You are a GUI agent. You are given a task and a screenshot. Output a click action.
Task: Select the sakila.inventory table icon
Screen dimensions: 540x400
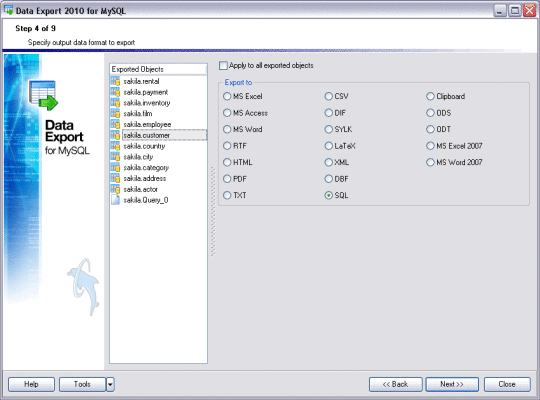[115, 103]
